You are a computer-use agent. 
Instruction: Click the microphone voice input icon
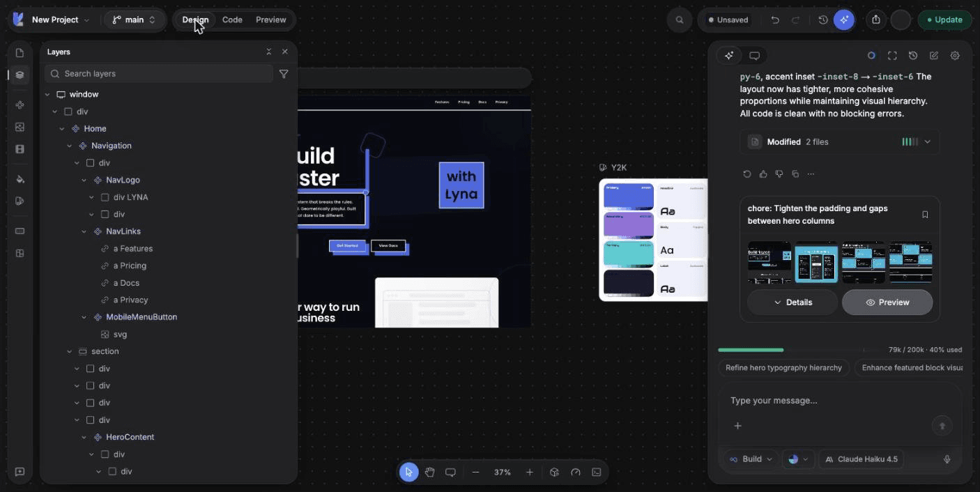coord(947,459)
